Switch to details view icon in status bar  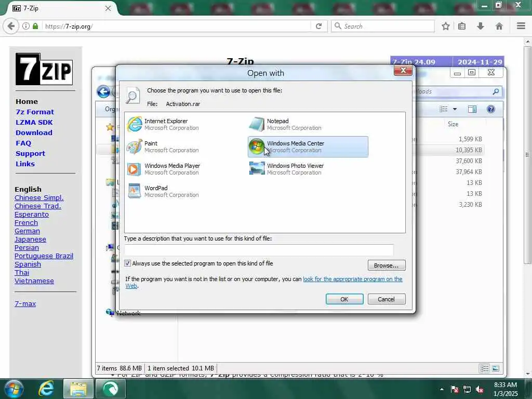tap(484, 368)
